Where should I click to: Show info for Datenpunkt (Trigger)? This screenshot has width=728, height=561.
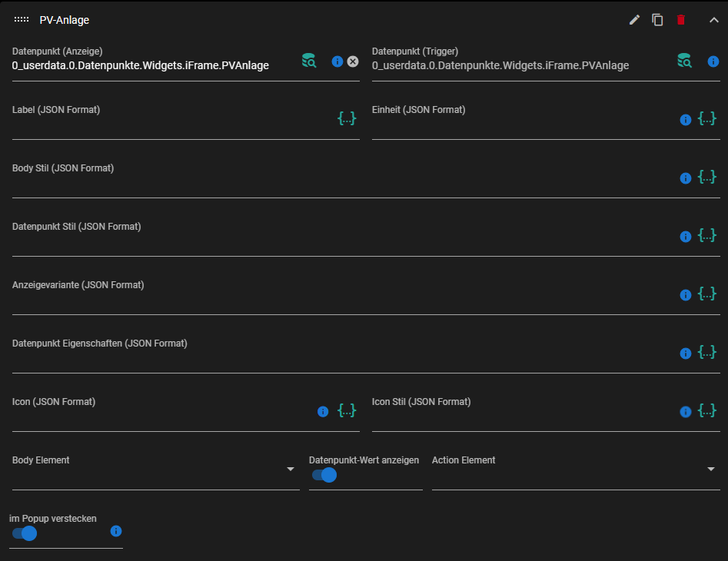tap(713, 61)
